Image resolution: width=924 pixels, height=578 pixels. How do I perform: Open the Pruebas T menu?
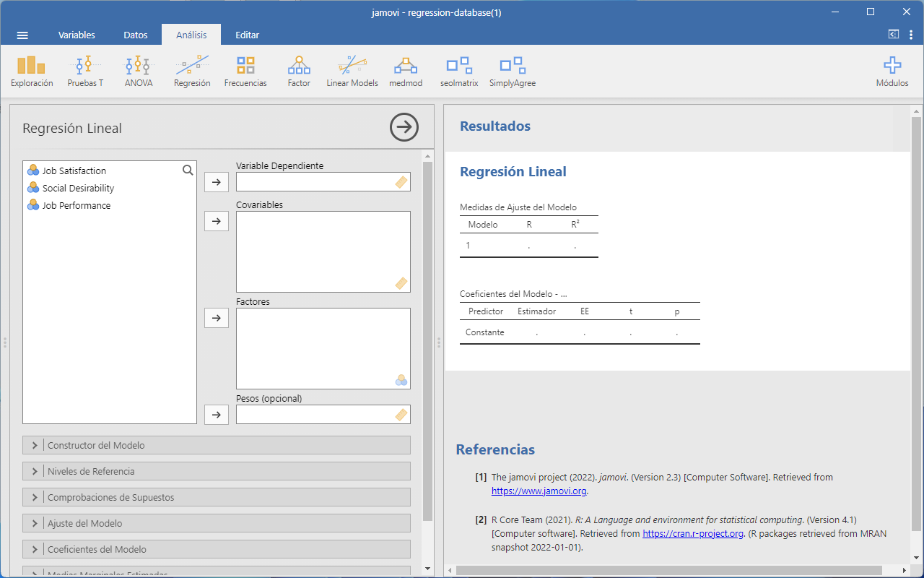pyautogui.click(x=85, y=72)
